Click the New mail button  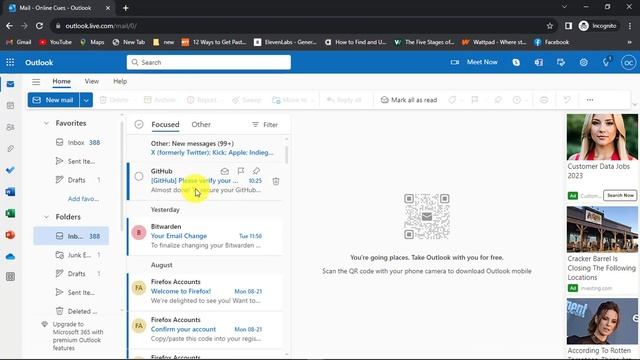point(53,100)
